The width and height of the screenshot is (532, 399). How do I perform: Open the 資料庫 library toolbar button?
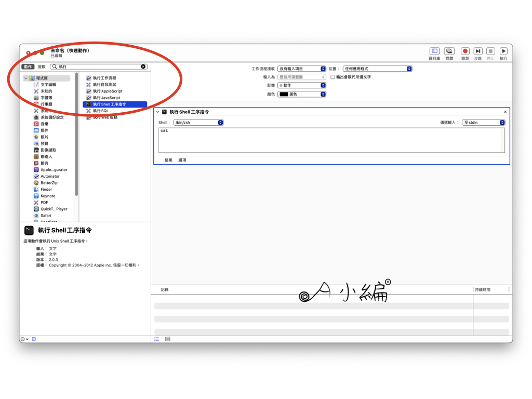click(434, 51)
